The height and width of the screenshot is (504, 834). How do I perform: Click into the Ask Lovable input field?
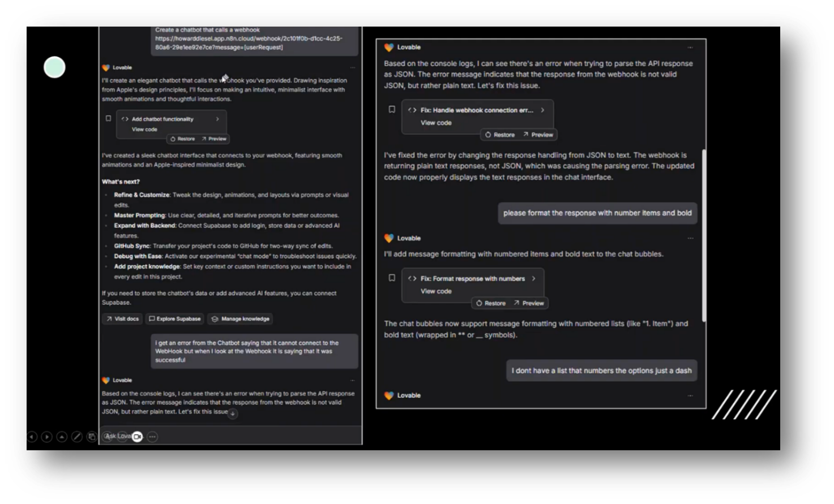[x=230, y=436]
